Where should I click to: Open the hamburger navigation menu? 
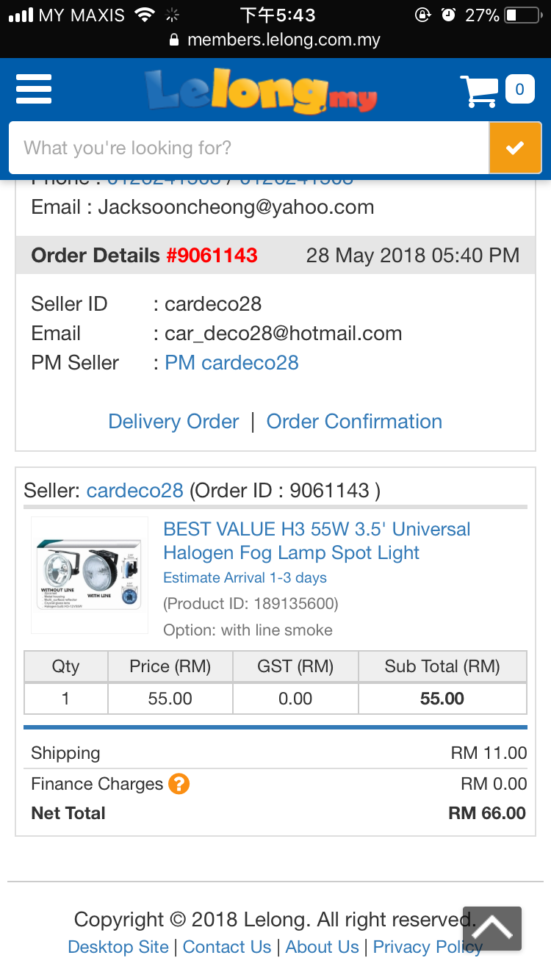click(34, 90)
